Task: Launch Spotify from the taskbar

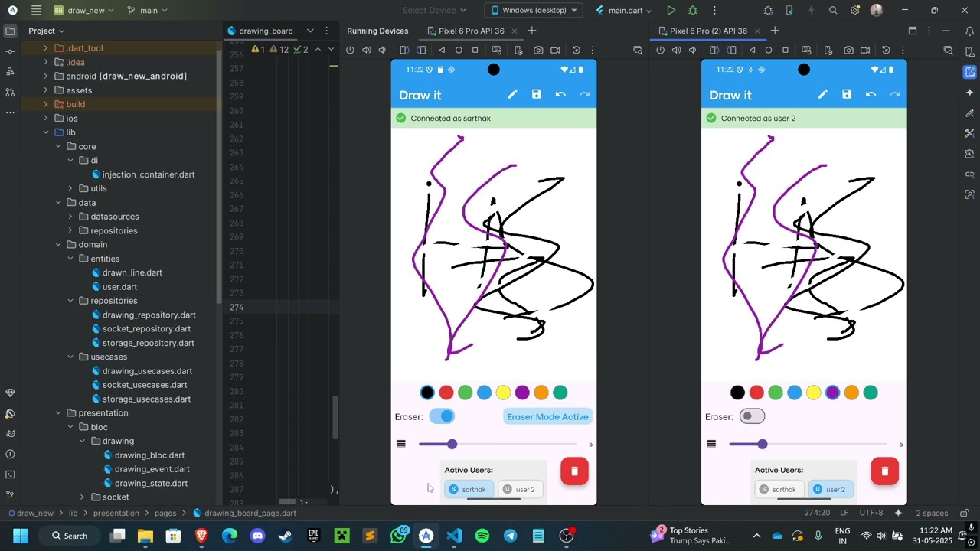Action: (482, 536)
